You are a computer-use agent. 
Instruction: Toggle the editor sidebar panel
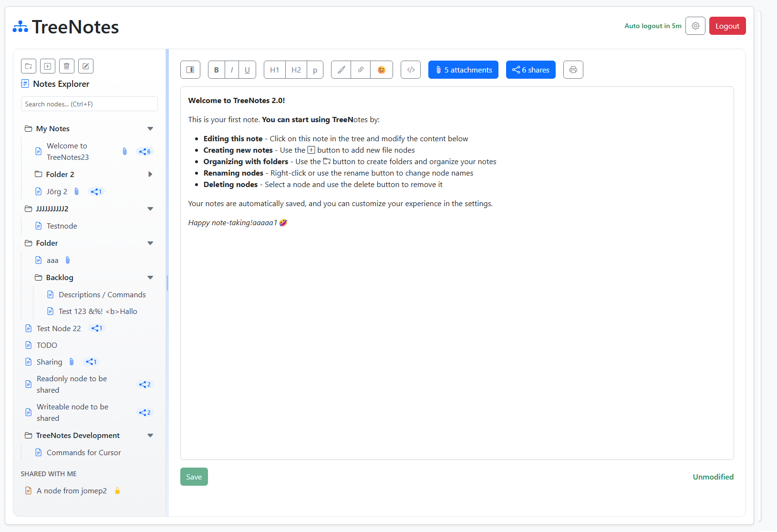(x=190, y=70)
